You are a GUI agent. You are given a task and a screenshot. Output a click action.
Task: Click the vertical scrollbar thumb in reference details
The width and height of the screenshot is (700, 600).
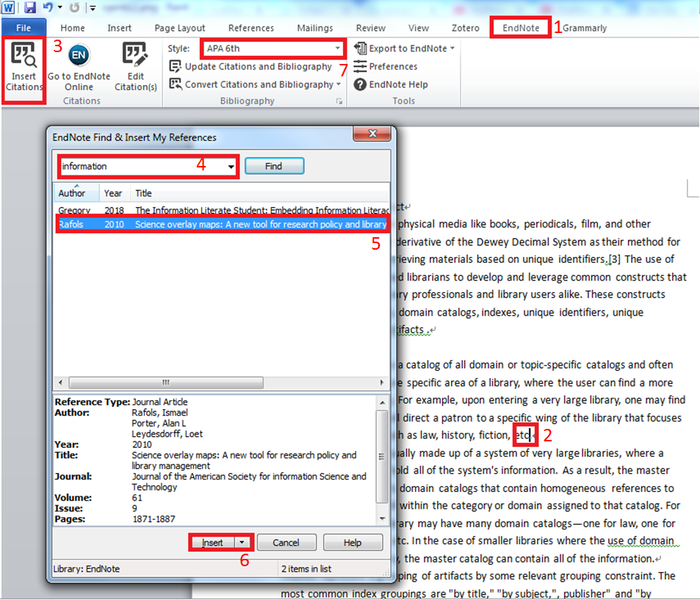point(382,456)
